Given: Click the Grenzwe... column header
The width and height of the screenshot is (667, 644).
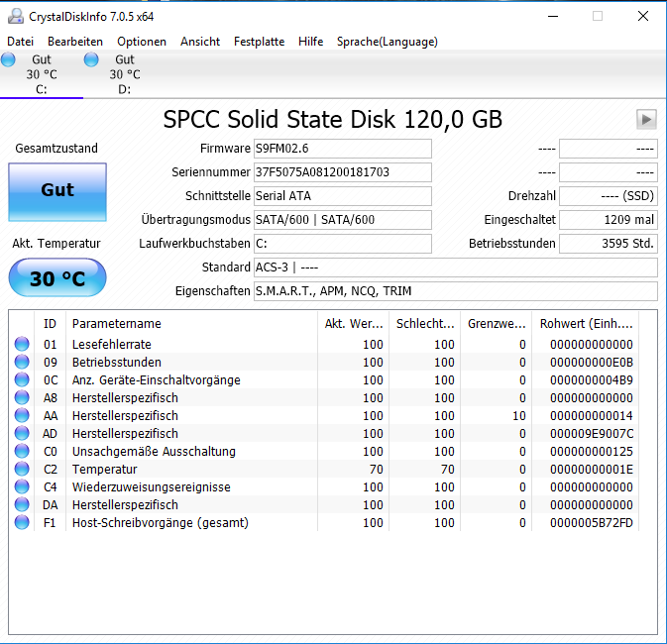Looking at the screenshot, I should tap(496, 324).
